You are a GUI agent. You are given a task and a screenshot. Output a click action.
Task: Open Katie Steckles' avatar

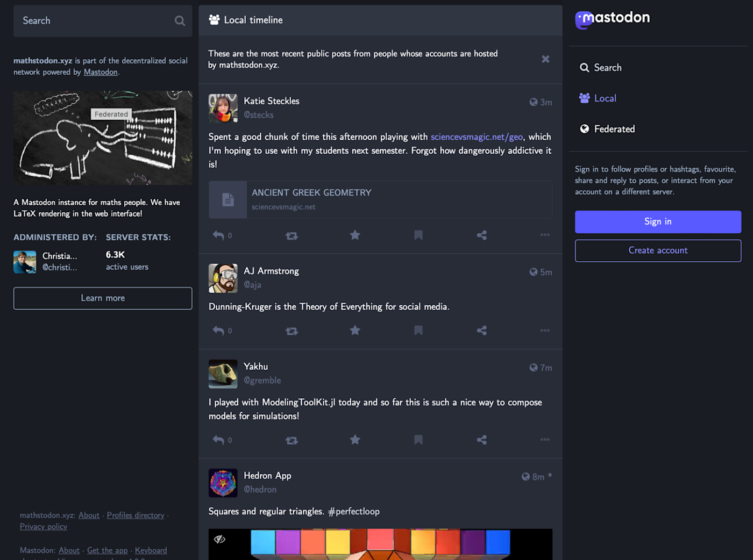click(x=223, y=108)
